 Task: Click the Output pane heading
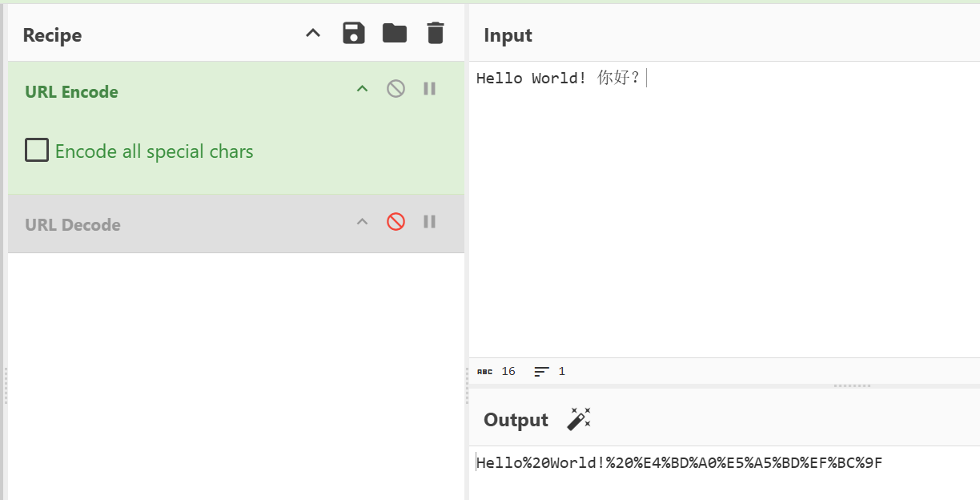point(516,420)
